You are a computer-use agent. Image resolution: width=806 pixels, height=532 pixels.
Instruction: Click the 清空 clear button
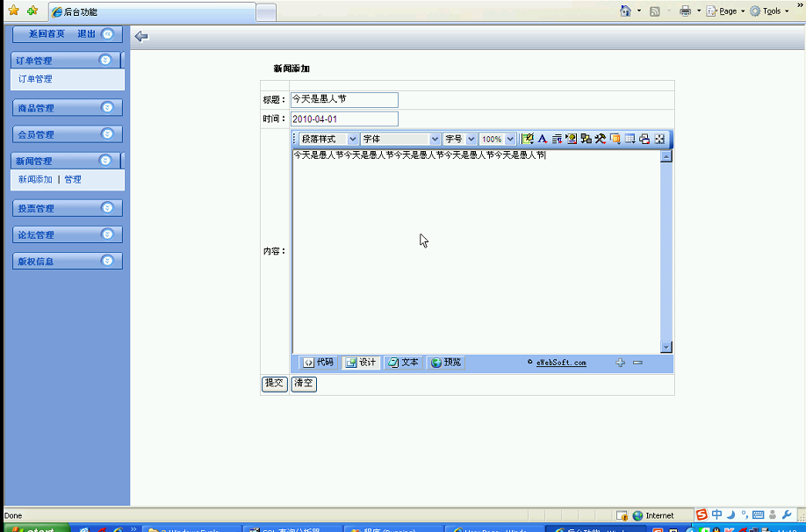tap(304, 384)
